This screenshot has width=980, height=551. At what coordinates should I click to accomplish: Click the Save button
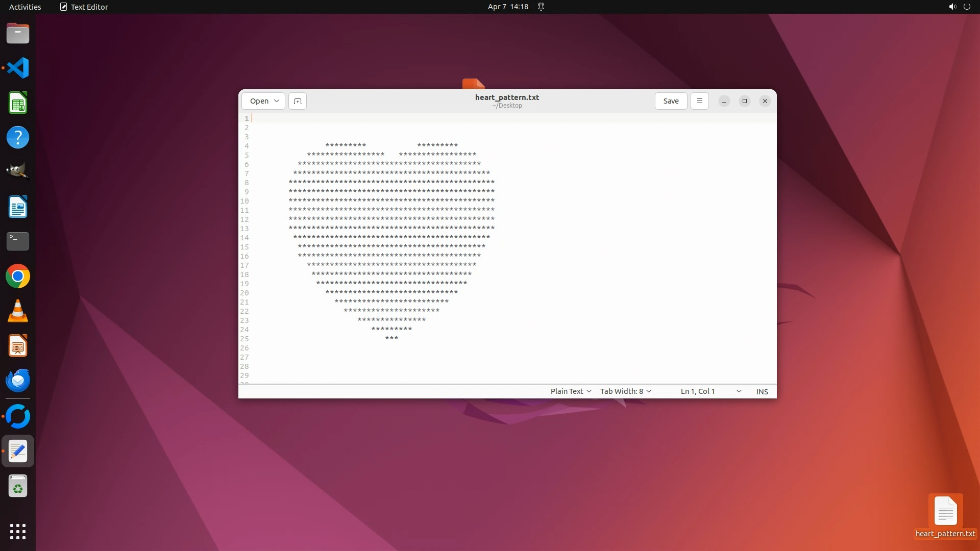click(671, 101)
